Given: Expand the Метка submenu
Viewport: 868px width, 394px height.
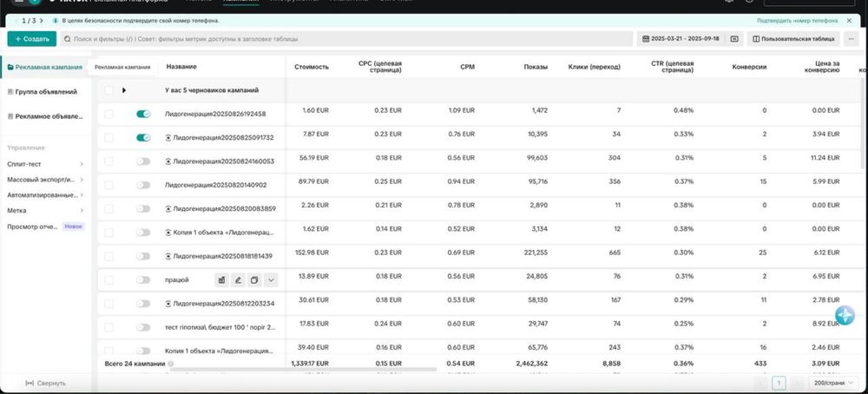Looking at the screenshot, I should (x=82, y=210).
